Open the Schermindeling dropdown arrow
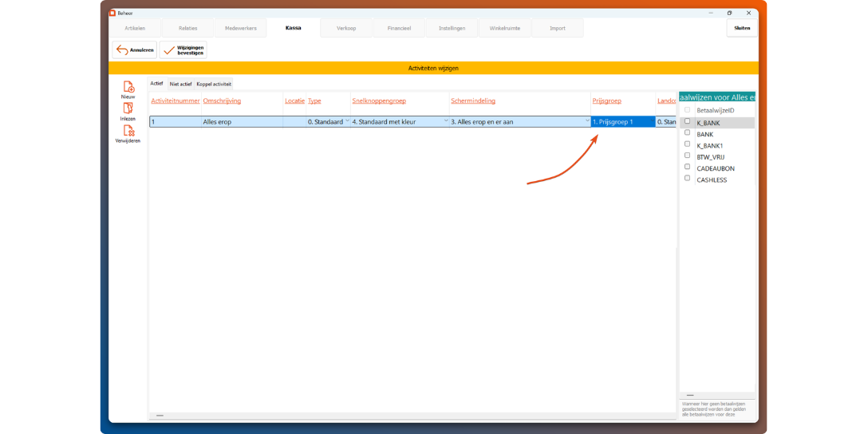 pos(587,121)
